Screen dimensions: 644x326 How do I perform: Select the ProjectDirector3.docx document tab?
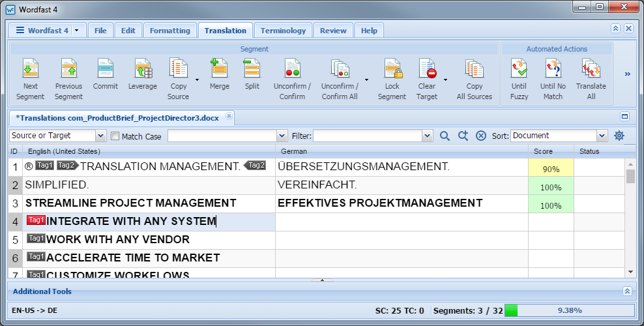tap(117, 118)
